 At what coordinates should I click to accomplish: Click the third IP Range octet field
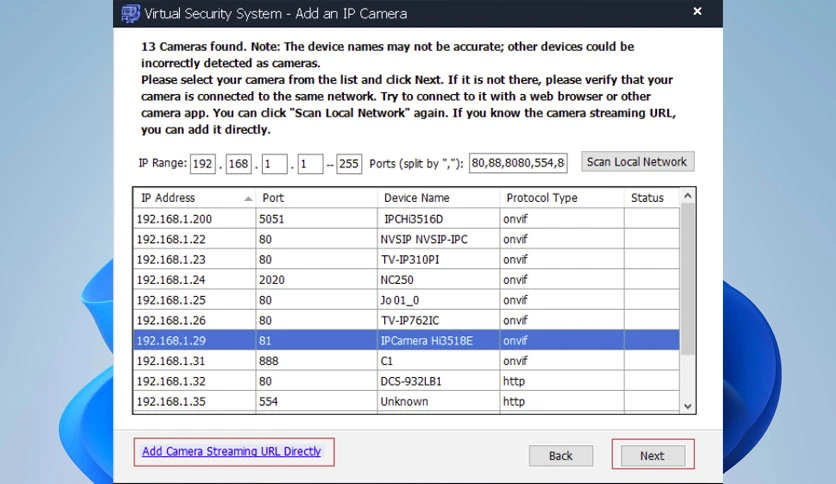[274, 164]
